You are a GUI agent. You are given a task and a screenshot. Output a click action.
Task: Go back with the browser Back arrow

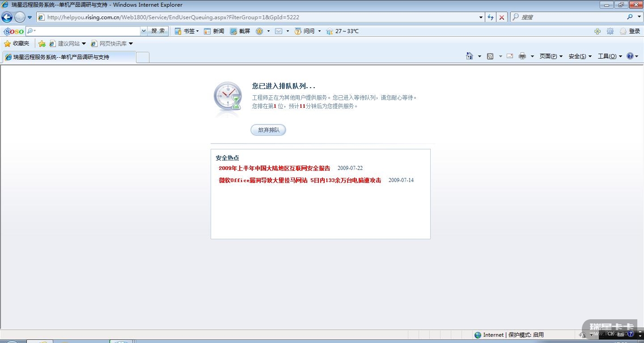point(7,17)
